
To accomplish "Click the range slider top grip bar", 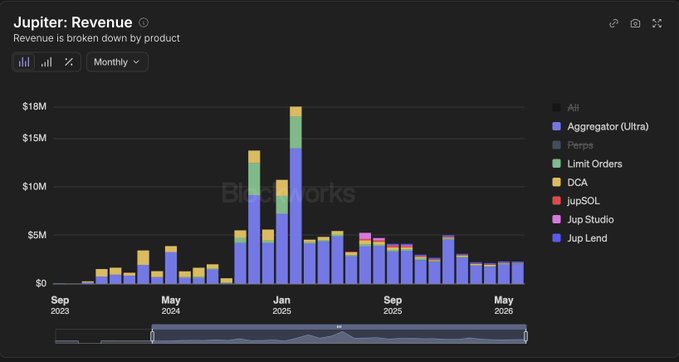I will click(339, 327).
